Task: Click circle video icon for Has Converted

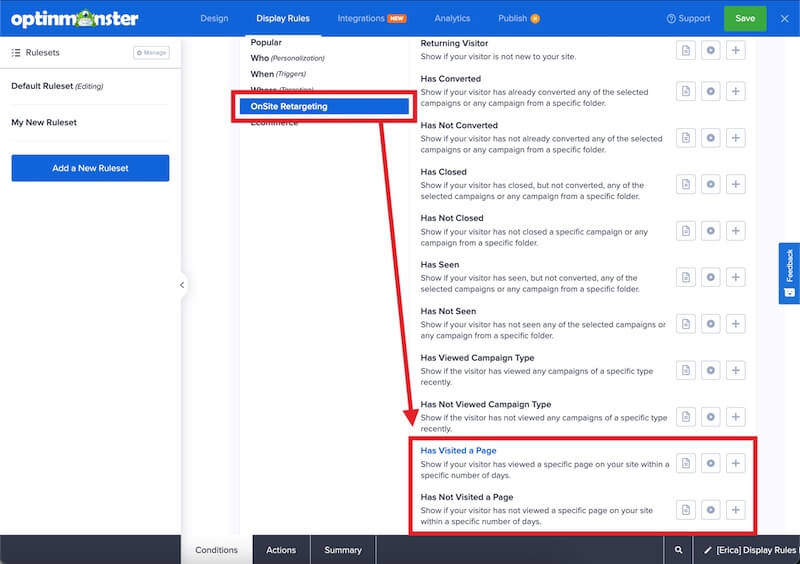Action: click(x=711, y=91)
